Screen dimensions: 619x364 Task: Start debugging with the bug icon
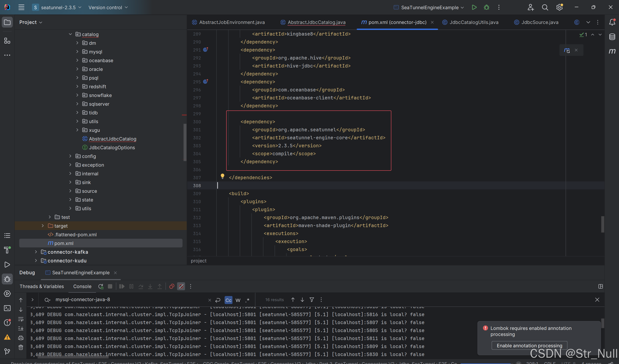pyautogui.click(x=486, y=7)
